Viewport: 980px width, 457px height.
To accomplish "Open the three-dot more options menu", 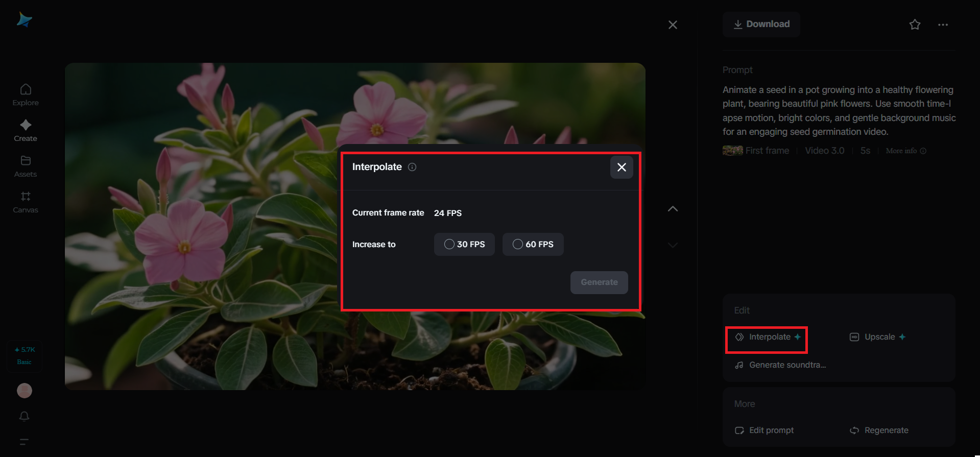I will tap(943, 25).
